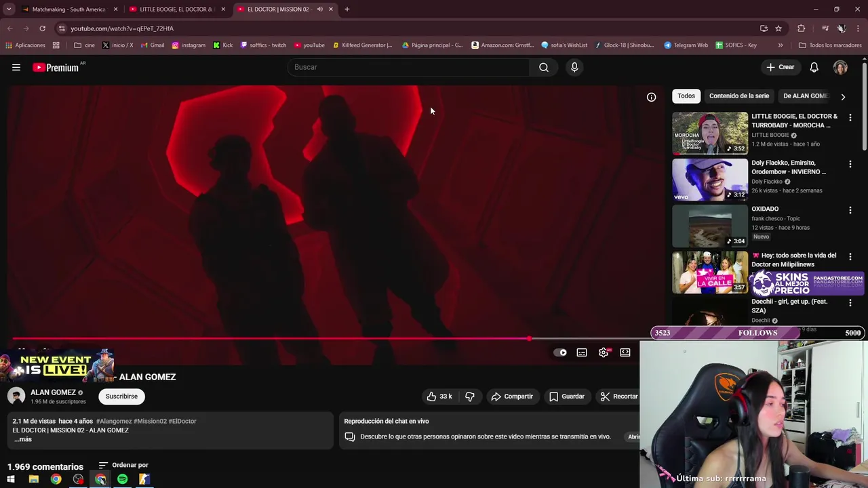868x488 pixels.
Task: Open the account avatar menu
Action: coord(840,67)
